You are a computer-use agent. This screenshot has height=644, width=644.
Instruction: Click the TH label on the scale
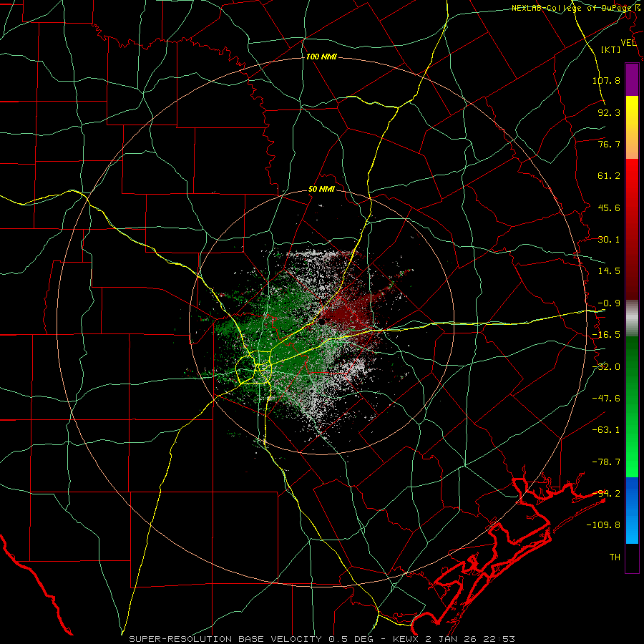(615, 557)
